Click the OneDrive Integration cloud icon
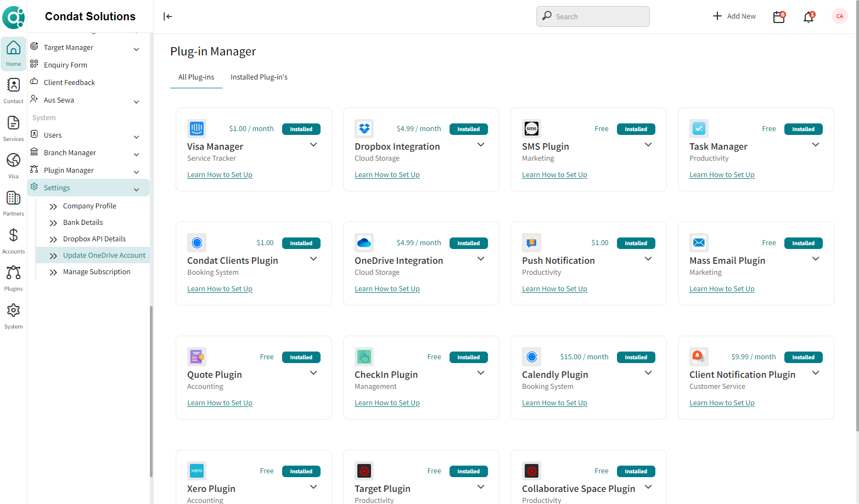The image size is (859, 504). pos(364,242)
